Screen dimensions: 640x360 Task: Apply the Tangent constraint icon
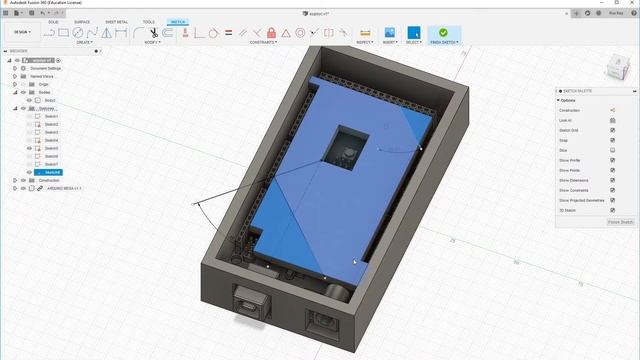click(213, 33)
